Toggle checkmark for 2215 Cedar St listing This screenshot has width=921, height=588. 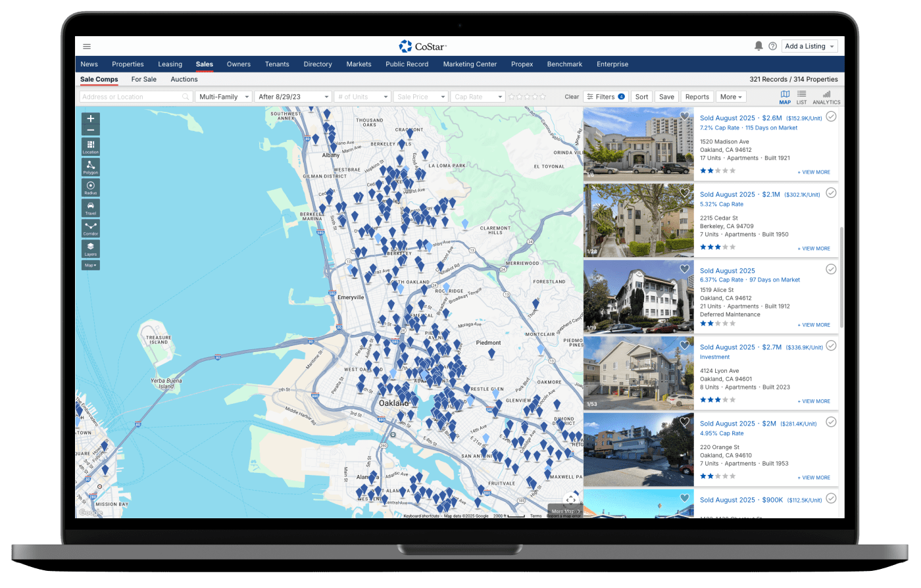831,193
